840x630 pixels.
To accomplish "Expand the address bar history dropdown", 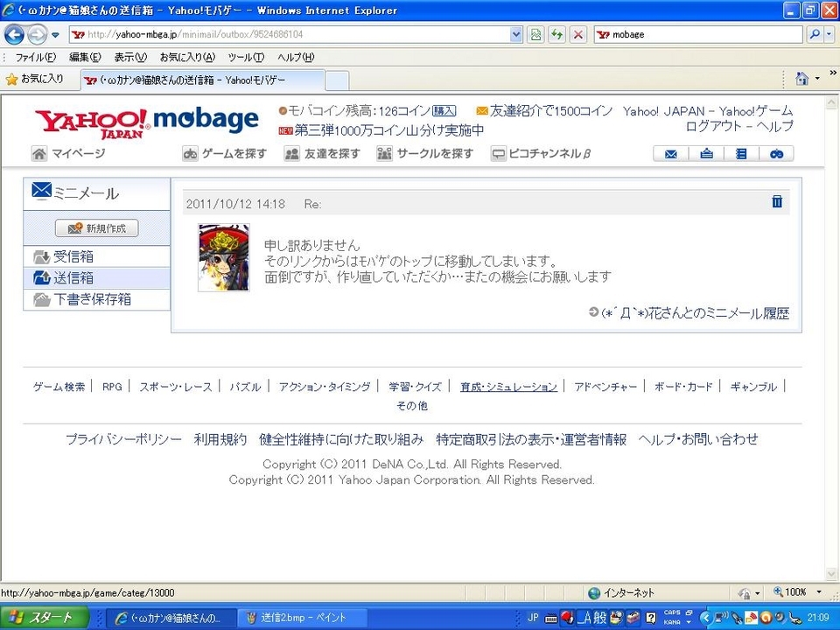I will point(516,35).
